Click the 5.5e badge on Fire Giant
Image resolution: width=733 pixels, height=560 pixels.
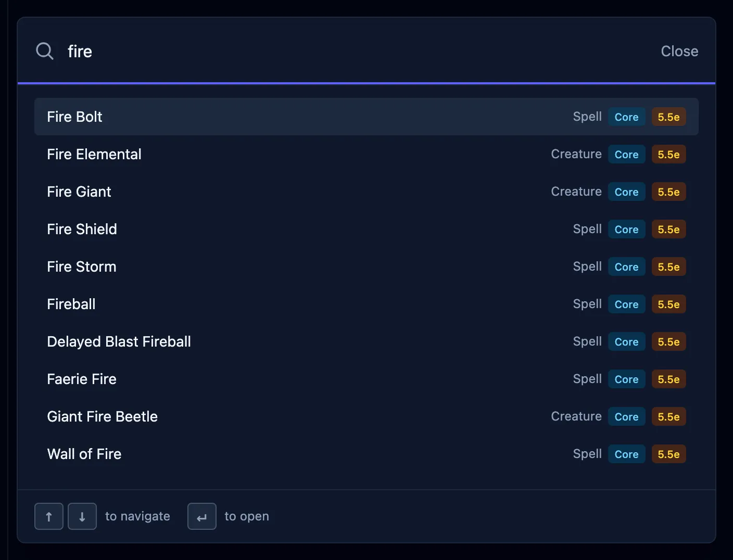pos(669,192)
